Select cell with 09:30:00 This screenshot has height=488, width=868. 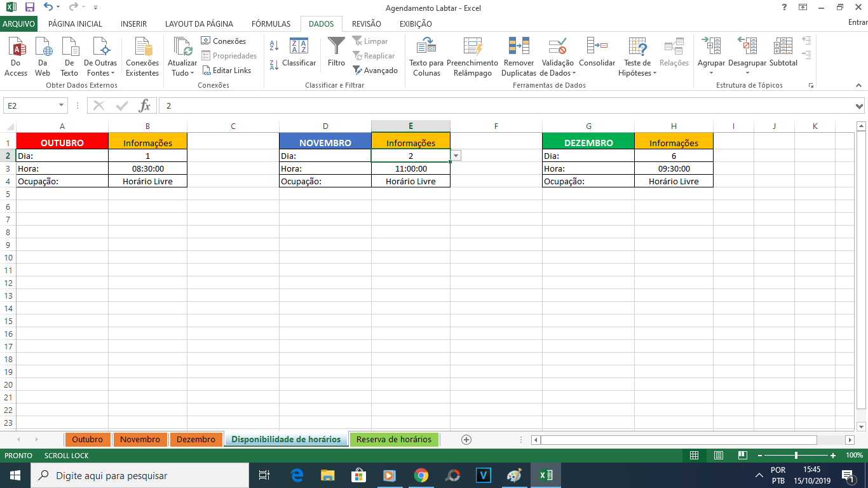pyautogui.click(x=674, y=168)
